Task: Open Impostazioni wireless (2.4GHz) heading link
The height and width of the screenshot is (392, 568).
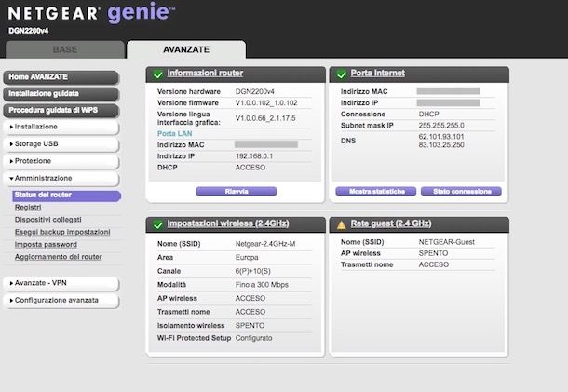Action: [228, 223]
